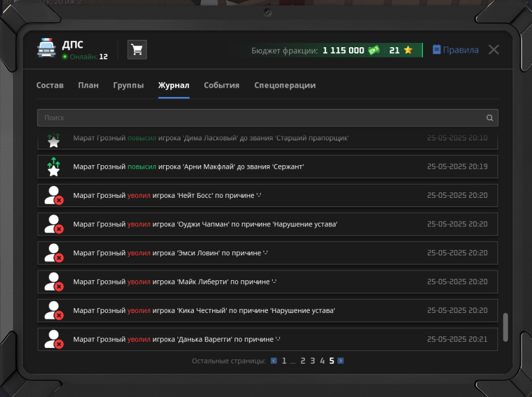The height and width of the screenshot is (397, 532).
Task: Click the search magnifier icon
Action: click(490, 118)
